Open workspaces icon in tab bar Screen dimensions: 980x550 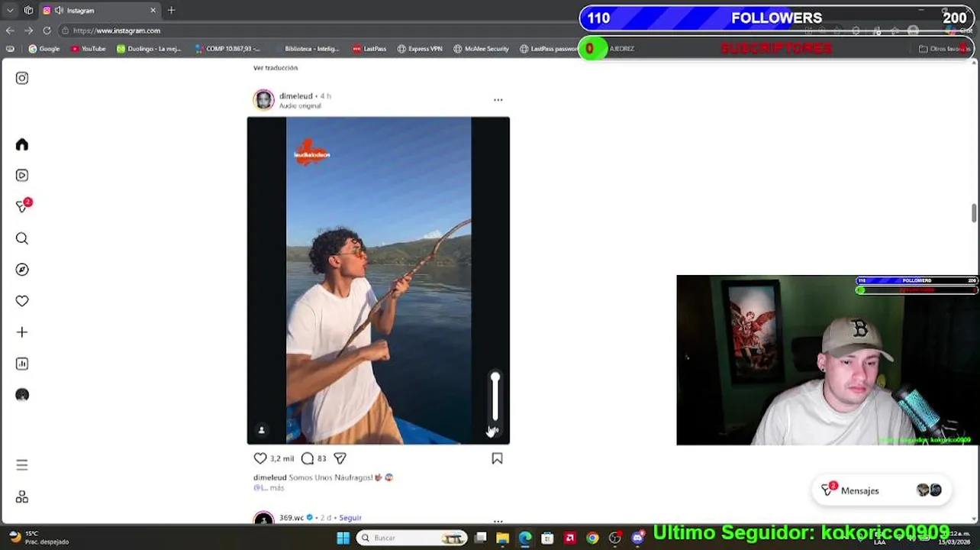tap(28, 11)
